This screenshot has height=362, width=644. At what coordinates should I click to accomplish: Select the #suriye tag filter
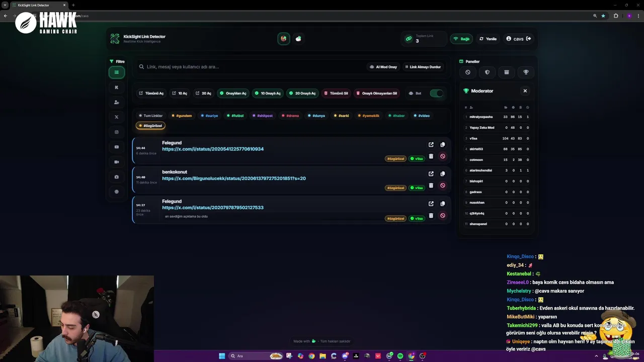(209, 116)
